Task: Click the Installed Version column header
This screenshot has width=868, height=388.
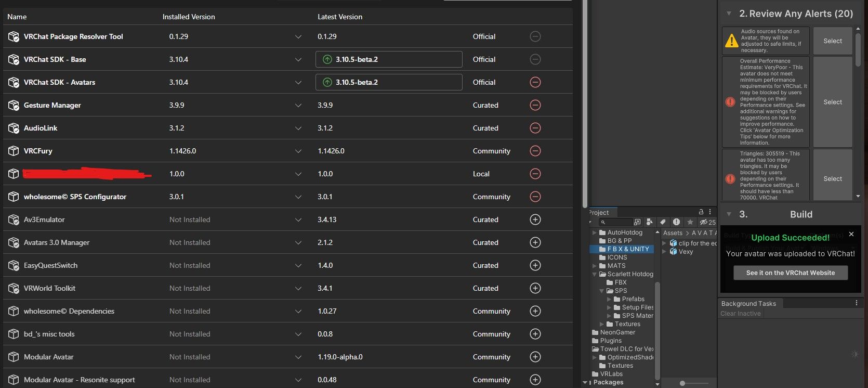Action: point(189,17)
